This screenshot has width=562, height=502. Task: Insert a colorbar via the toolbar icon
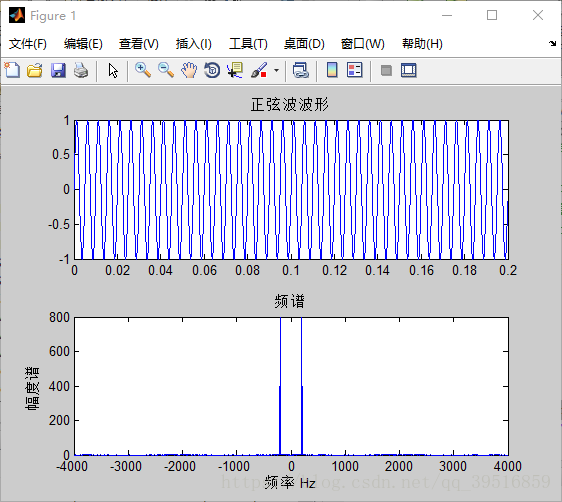pos(332,70)
